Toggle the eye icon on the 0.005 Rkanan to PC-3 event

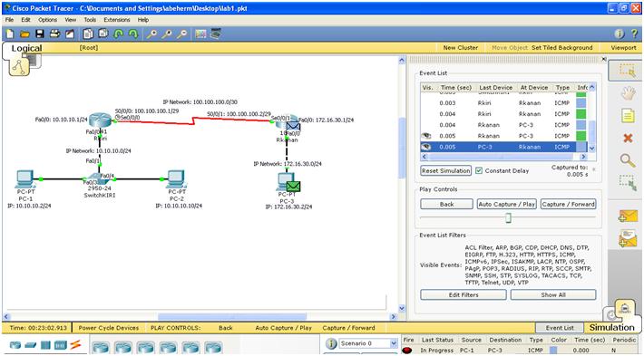pyautogui.click(x=426, y=136)
